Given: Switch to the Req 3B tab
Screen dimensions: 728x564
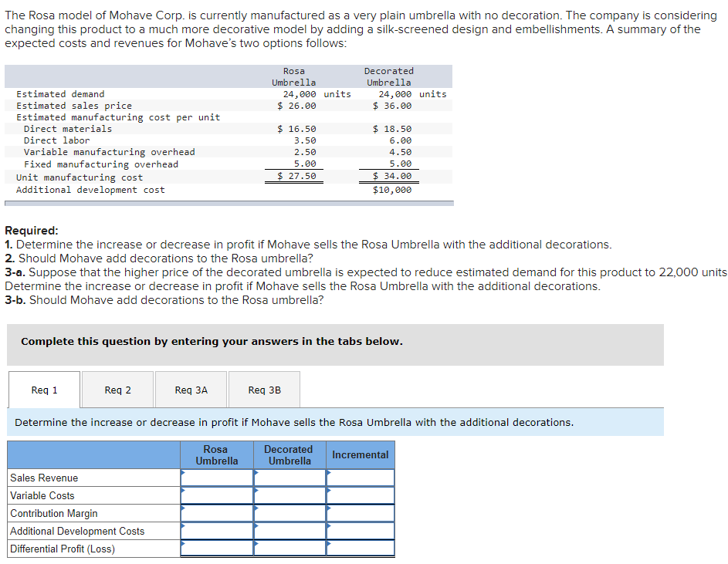Looking at the screenshot, I should 264,390.
